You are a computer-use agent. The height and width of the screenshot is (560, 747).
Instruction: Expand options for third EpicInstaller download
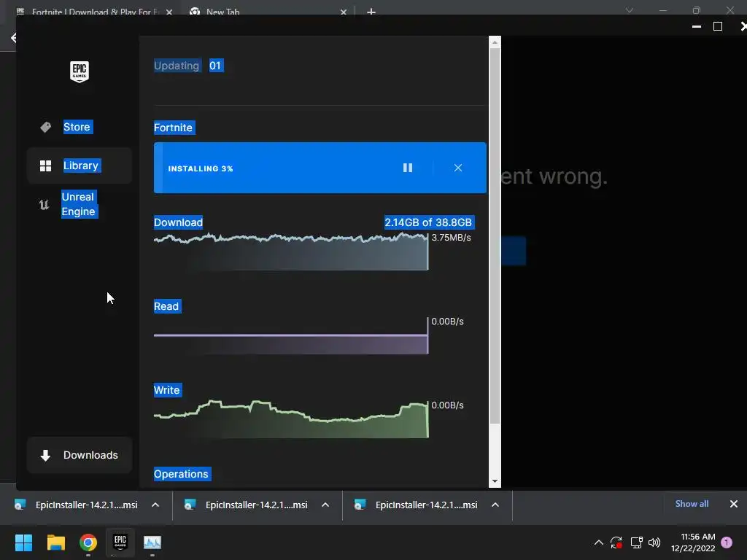495,505
